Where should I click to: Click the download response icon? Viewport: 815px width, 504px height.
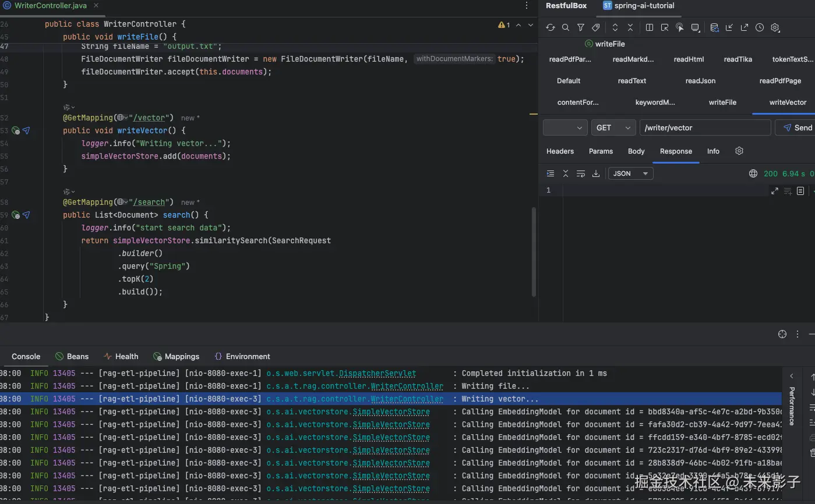596,173
